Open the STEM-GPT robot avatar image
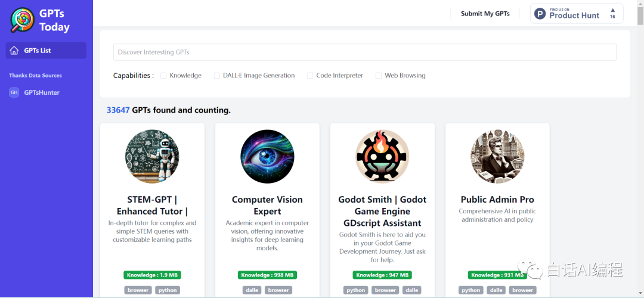This screenshot has height=298, width=644. 152,156
